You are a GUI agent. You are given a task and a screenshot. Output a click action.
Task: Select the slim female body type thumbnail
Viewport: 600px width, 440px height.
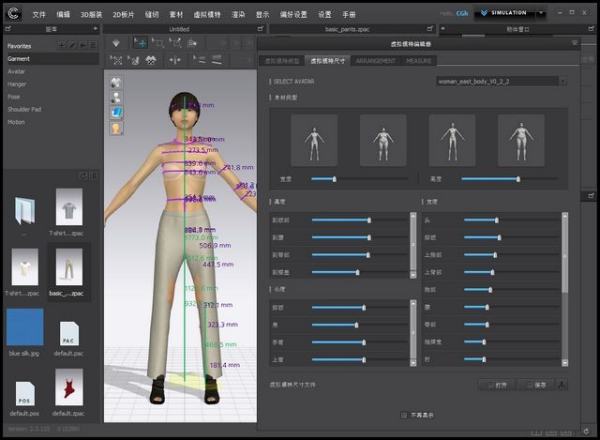pos(314,138)
